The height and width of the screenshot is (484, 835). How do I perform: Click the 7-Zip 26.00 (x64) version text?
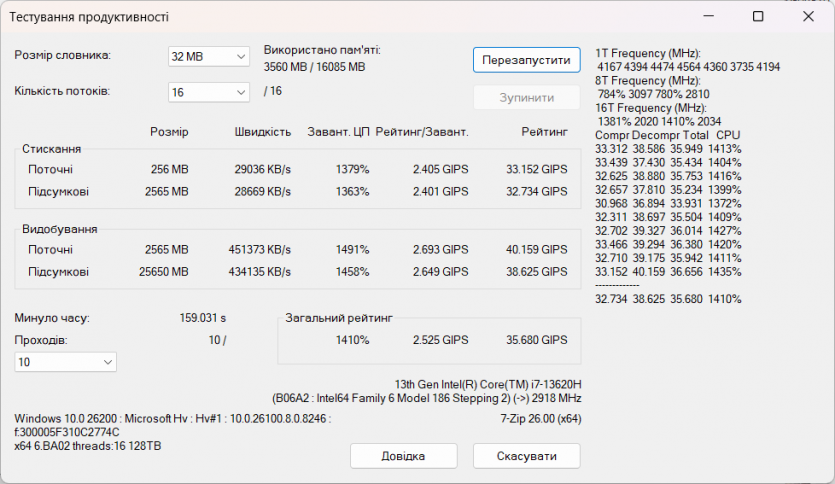click(x=540, y=419)
